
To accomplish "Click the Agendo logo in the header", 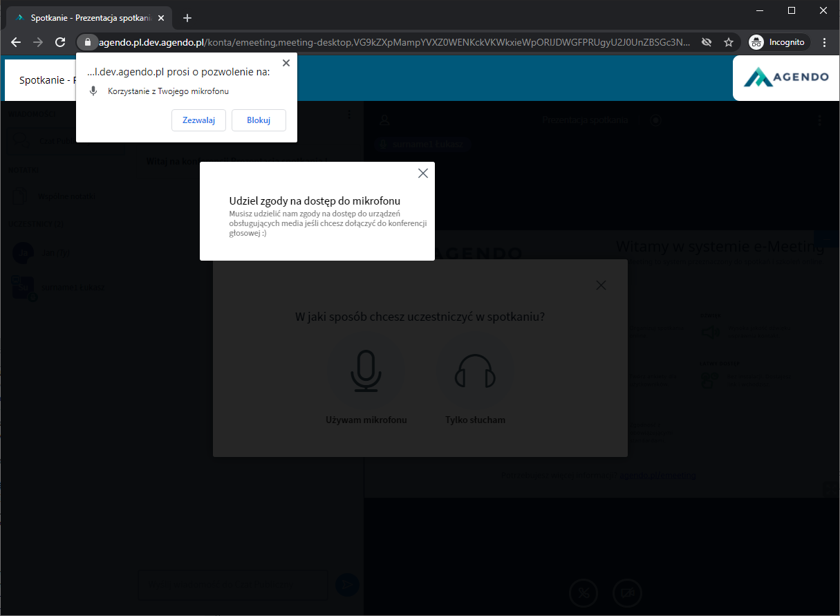I will tap(786, 77).
